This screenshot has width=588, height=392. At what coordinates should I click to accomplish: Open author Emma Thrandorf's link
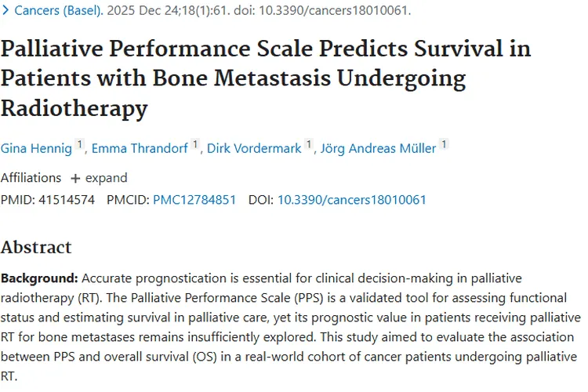[x=140, y=148]
